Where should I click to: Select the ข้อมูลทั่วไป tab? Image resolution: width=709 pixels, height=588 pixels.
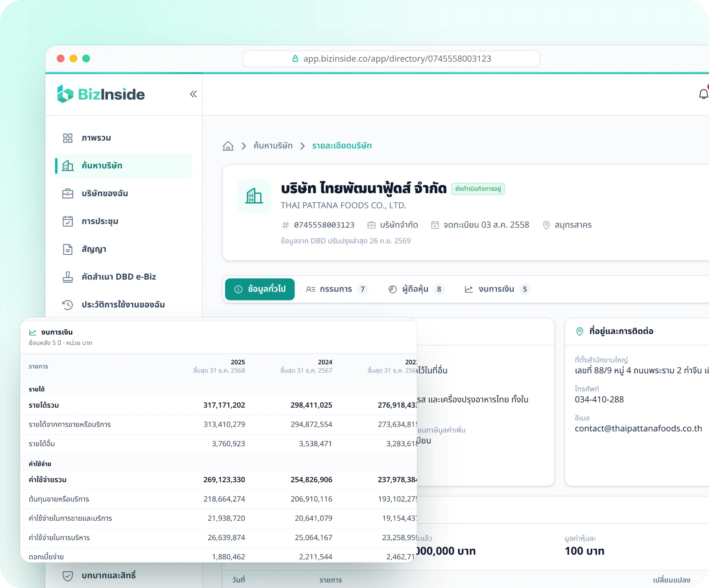pos(260,289)
